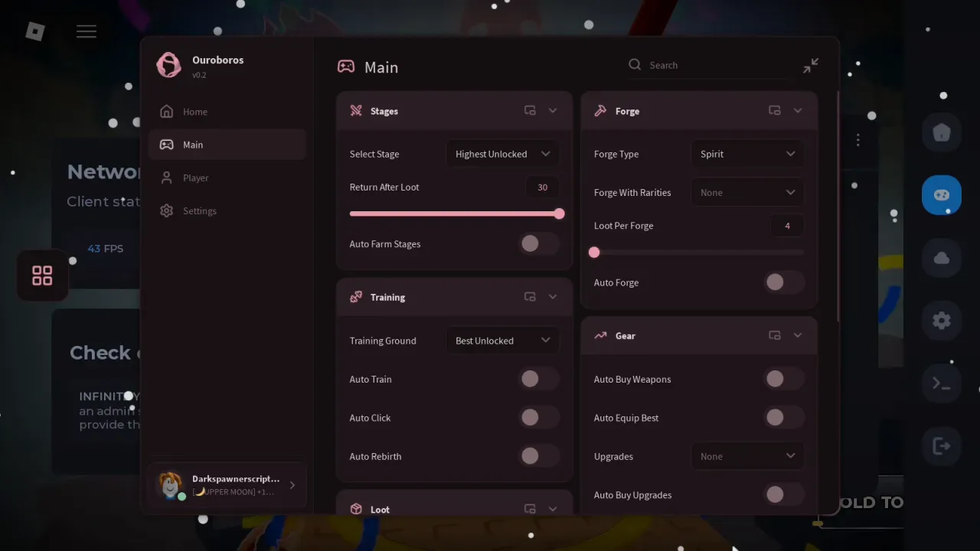The image size is (980, 551).
Task: Click the three-dots vertical menu
Action: pyautogui.click(x=858, y=140)
